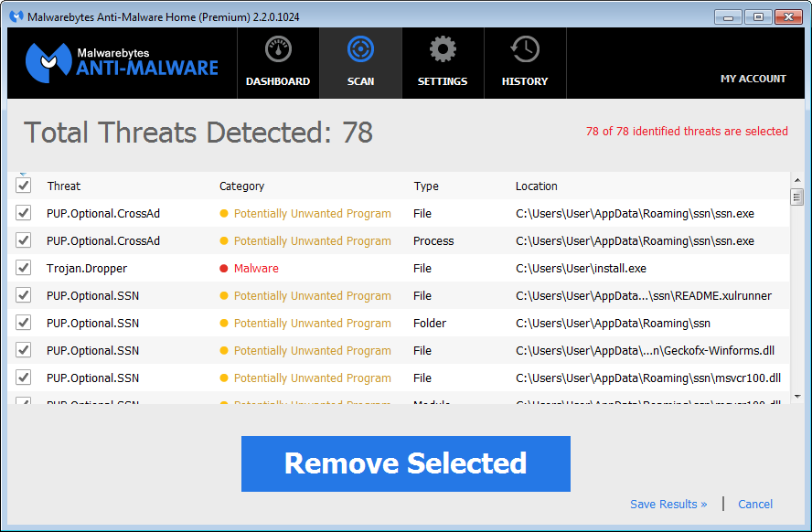Image resolution: width=812 pixels, height=532 pixels.
Task: Switch to the SETTINGS tab
Action: [x=443, y=63]
